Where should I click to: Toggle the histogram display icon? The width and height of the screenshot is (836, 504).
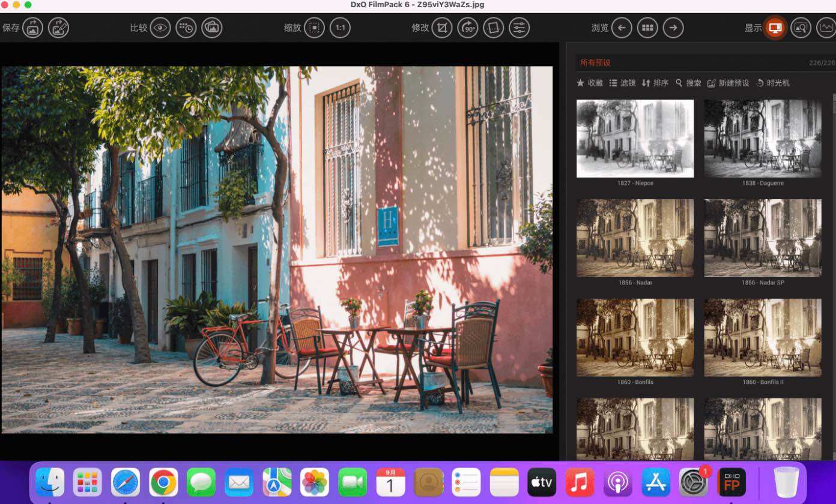826,28
